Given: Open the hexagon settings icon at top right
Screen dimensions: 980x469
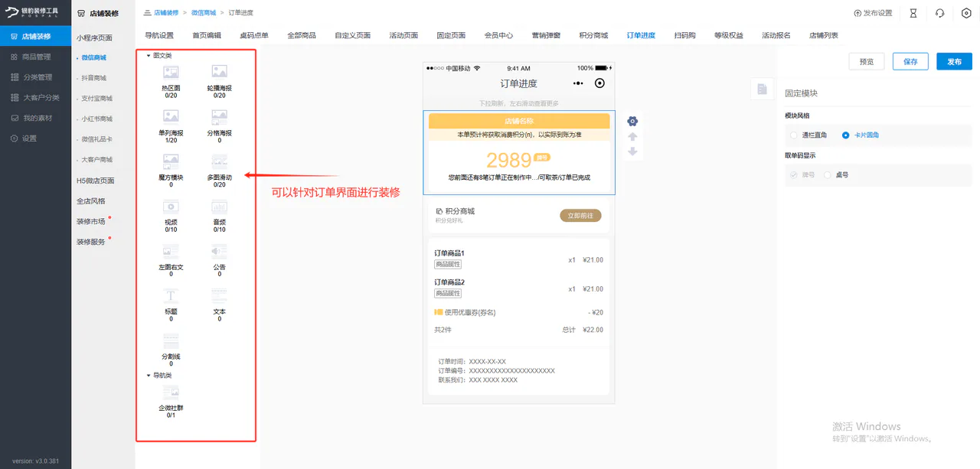Looking at the screenshot, I should tap(966, 13).
